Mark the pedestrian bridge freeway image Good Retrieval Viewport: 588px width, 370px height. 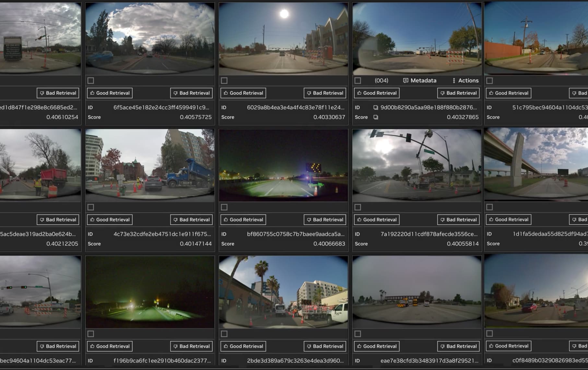[x=376, y=346]
